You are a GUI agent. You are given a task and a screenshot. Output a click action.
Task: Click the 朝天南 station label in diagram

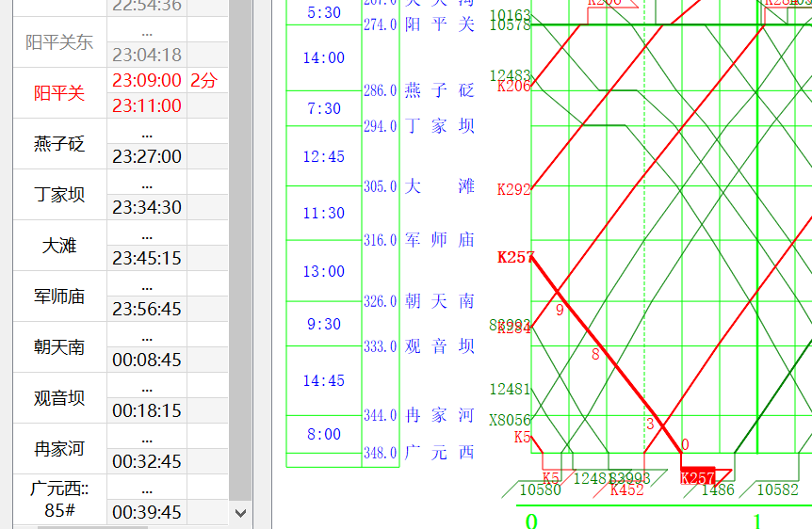440,300
